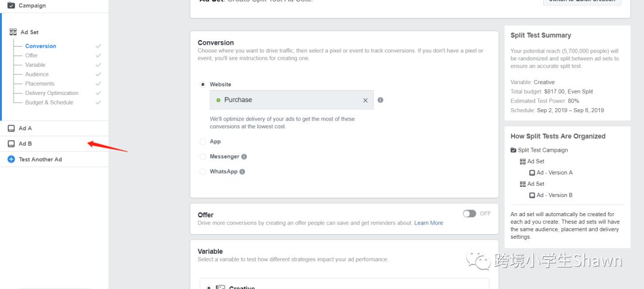Click info icon beside Messenger option
The image size is (644, 289).
pos(244,157)
